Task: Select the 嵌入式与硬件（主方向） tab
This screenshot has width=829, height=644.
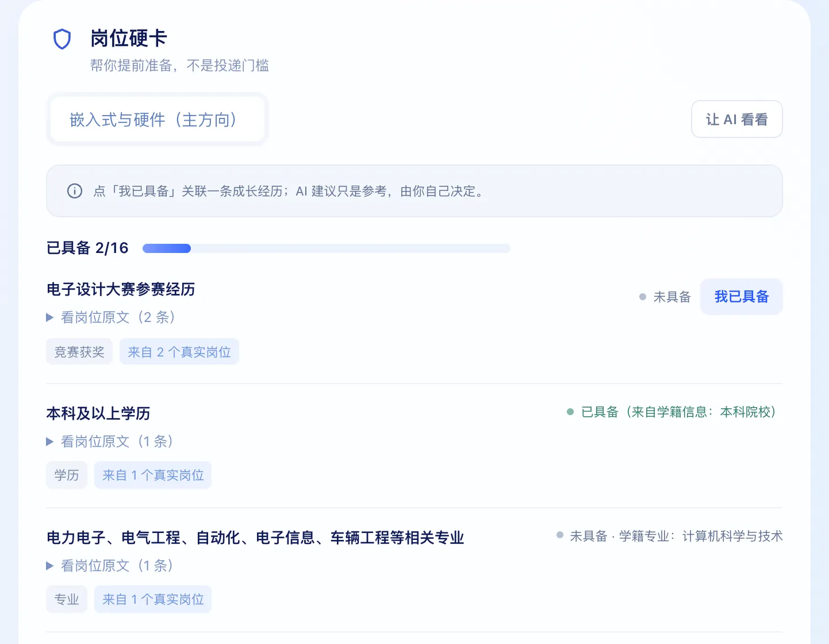Action: (x=157, y=119)
